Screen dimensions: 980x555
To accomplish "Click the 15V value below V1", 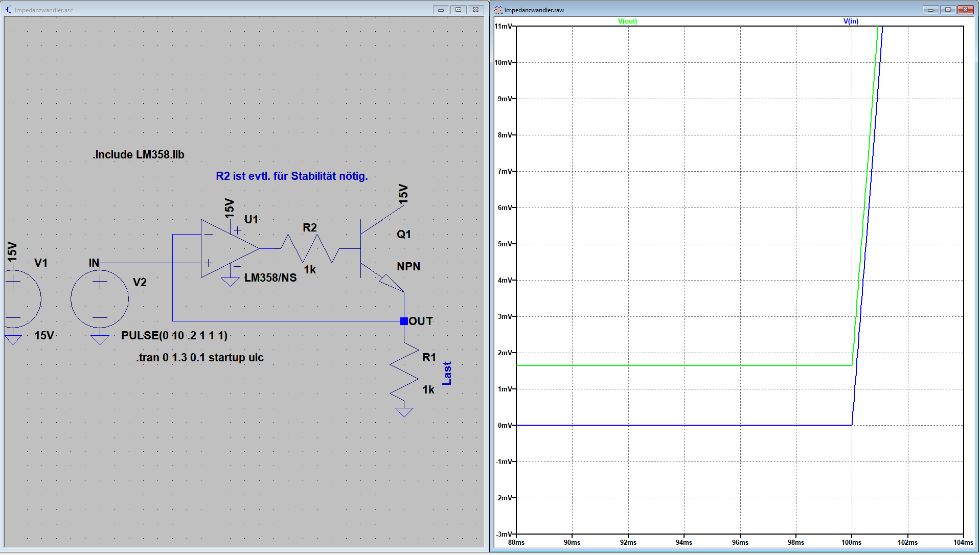I will pos(44,336).
